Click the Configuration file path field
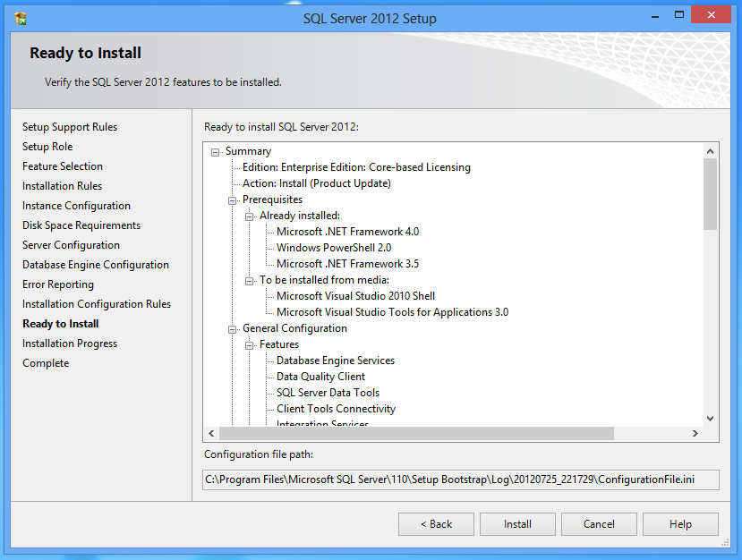The image size is (742, 560). point(460,479)
